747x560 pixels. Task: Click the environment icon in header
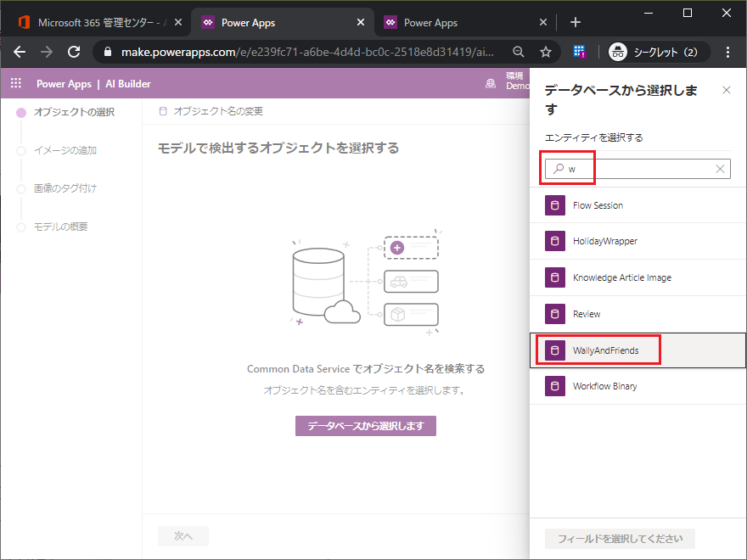click(491, 83)
